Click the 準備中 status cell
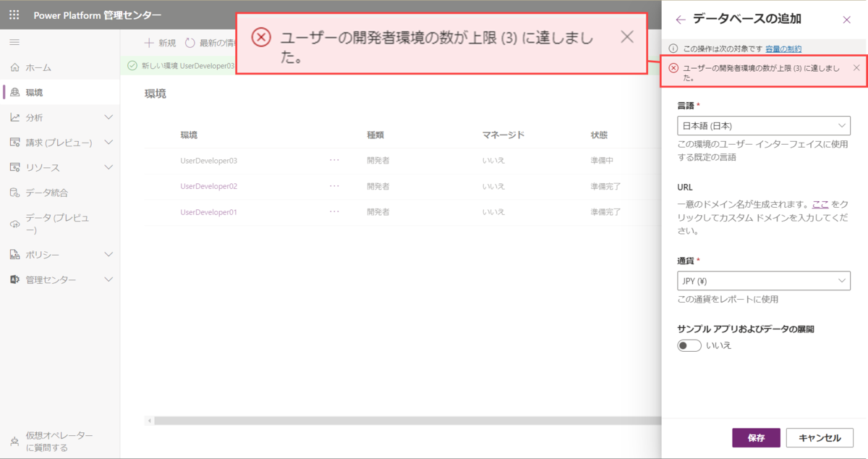The width and height of the screenshot is (868, 459). [603, 160]
